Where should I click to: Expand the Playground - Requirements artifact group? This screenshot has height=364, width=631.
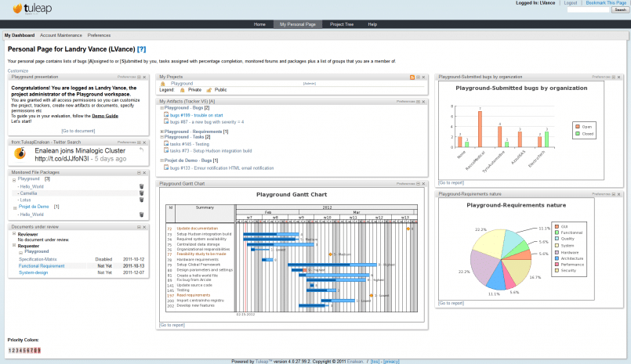click(x=161, y=132)
